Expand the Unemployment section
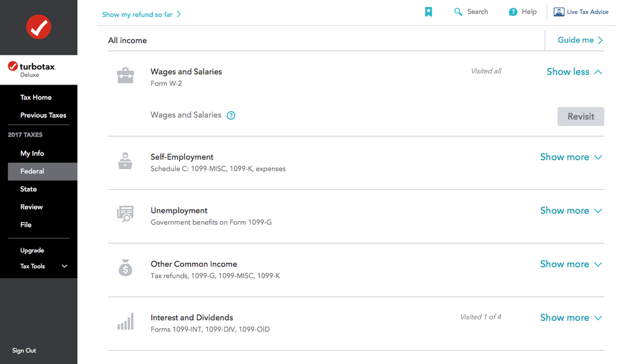Image resolution: width=635 pixels, height=364 pixels. coord(571,210)
